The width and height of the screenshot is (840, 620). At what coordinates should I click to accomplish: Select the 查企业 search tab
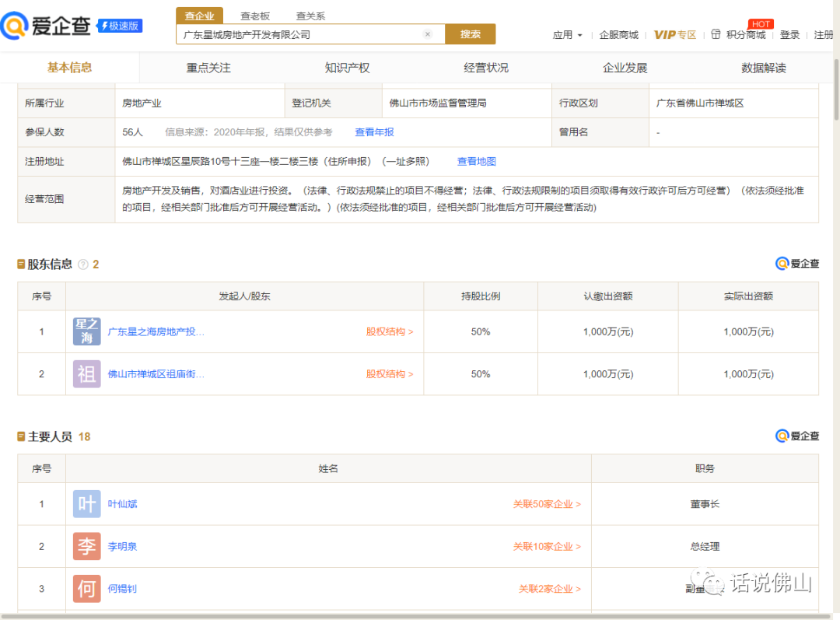[199, 16]
